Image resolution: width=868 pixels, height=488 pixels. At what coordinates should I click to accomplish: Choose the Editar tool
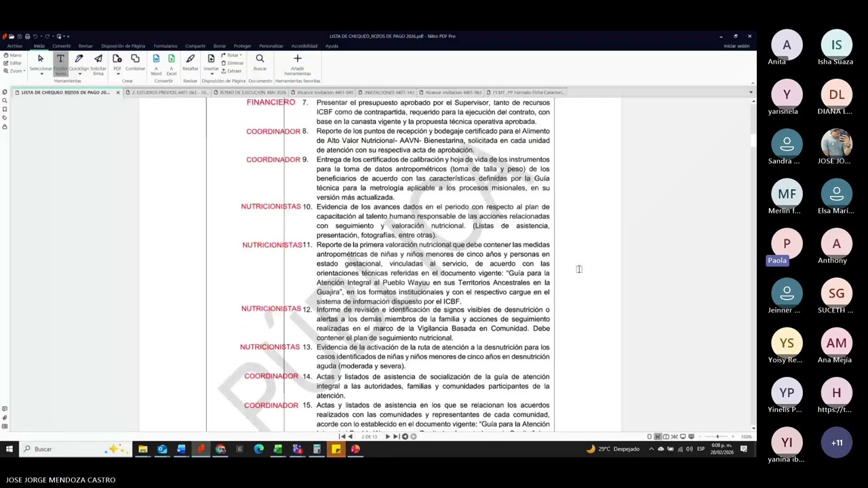click(x=13, y=63)
